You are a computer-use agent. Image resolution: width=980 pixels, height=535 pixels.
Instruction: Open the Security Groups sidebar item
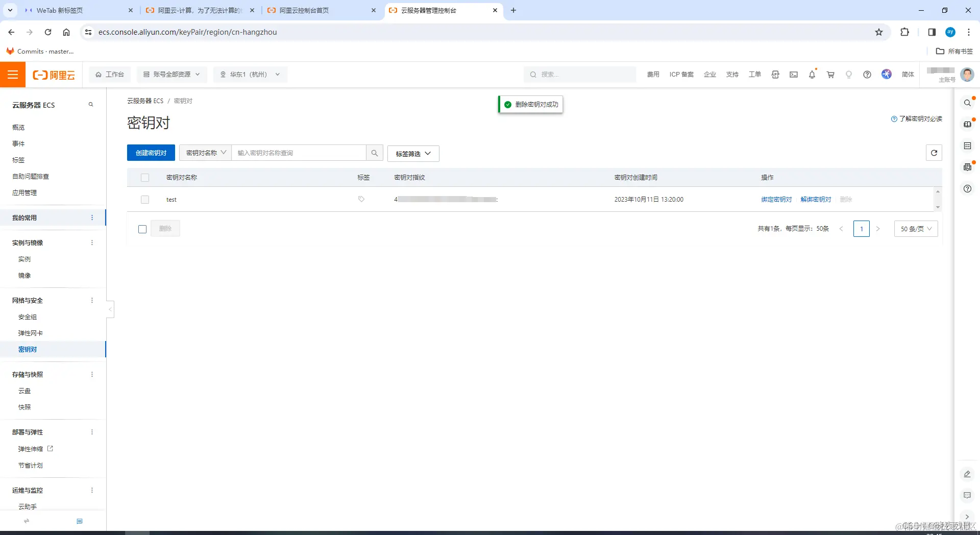(x=28, y=317)
